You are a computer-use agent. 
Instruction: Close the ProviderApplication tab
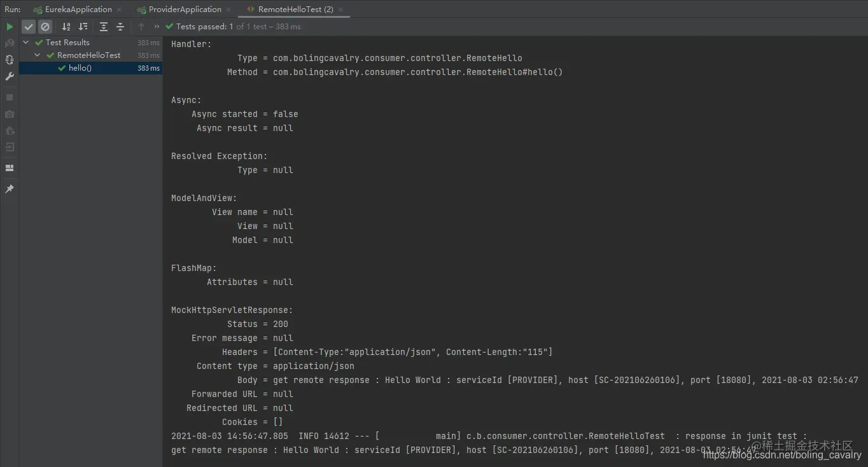(x=229, y=10)
